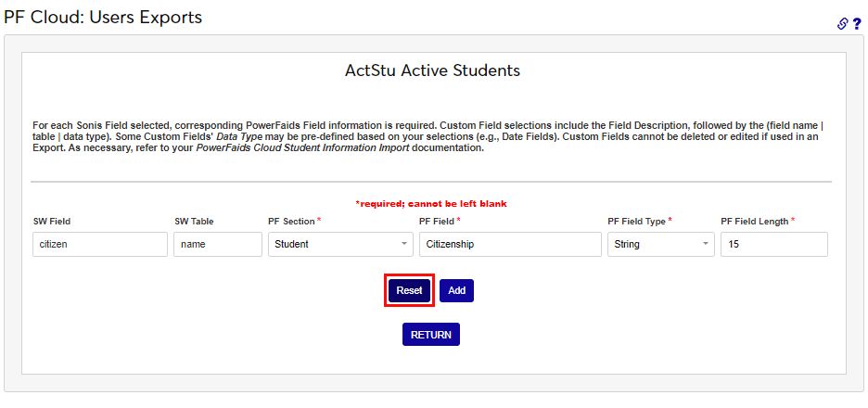Click the SW Table column label
868x408 pixels.
(194, 222)
